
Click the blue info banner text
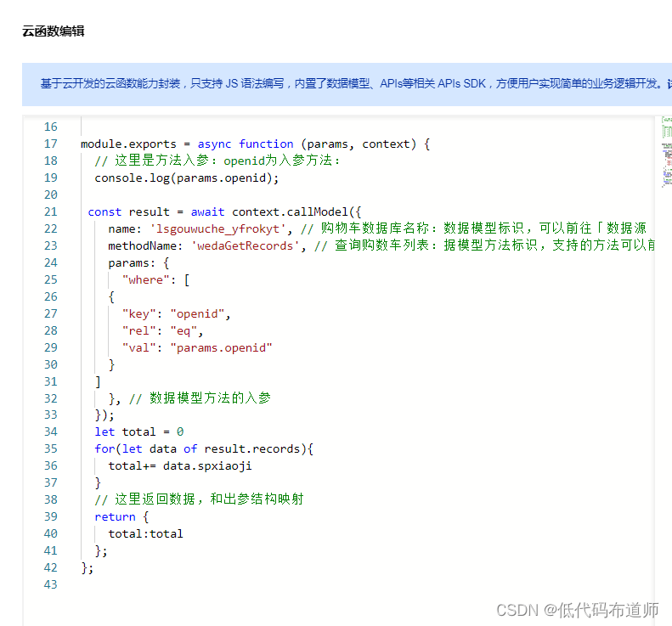[356, 83]
